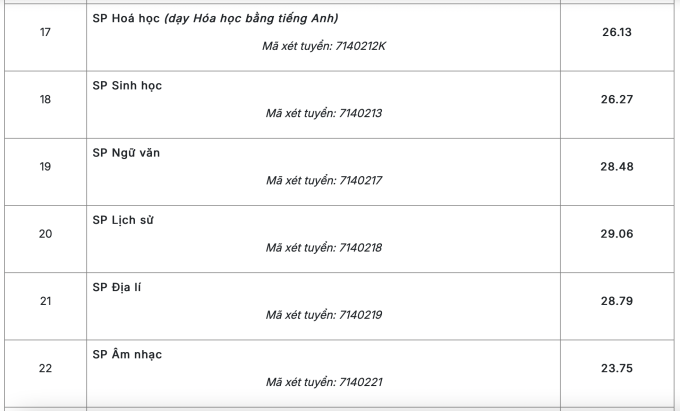Select the row number 20 cell
Viewport: 680px width, 411px height.
point(46,239)
